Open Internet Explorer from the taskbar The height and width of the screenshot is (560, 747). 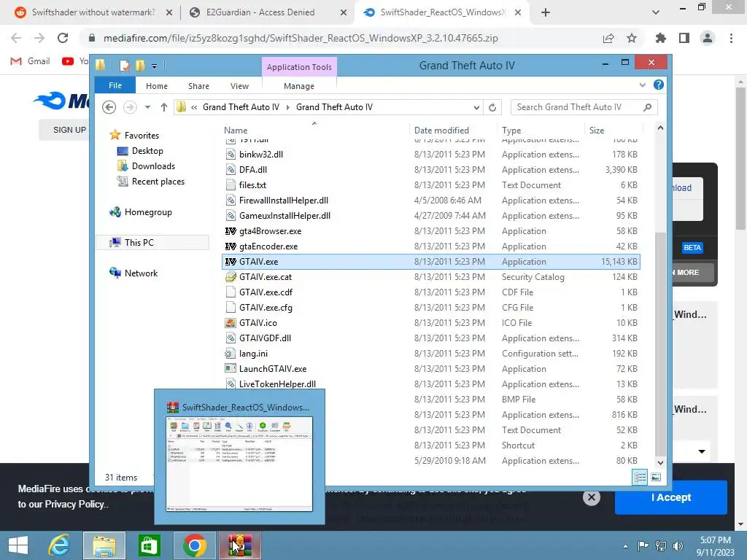pos(60,545)
